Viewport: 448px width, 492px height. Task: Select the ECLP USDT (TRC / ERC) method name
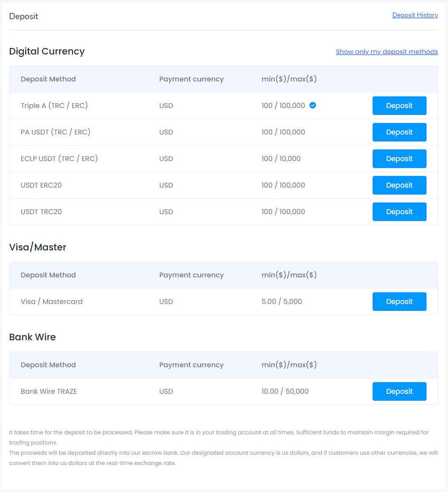click(59, 159)
